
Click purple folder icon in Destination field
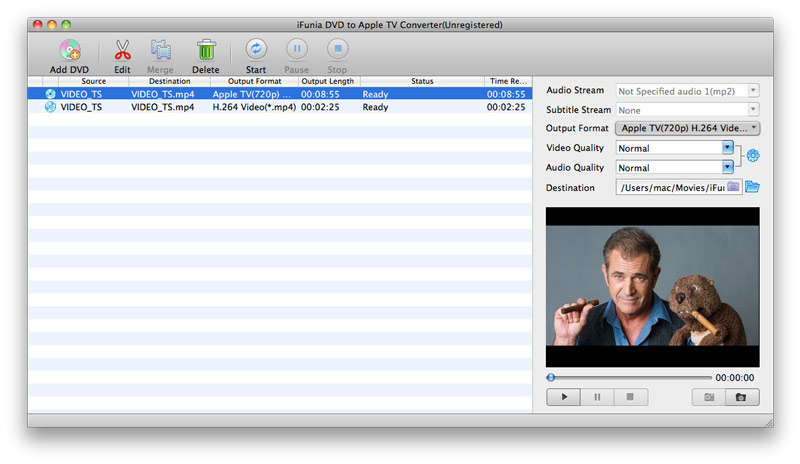(733, 187)
